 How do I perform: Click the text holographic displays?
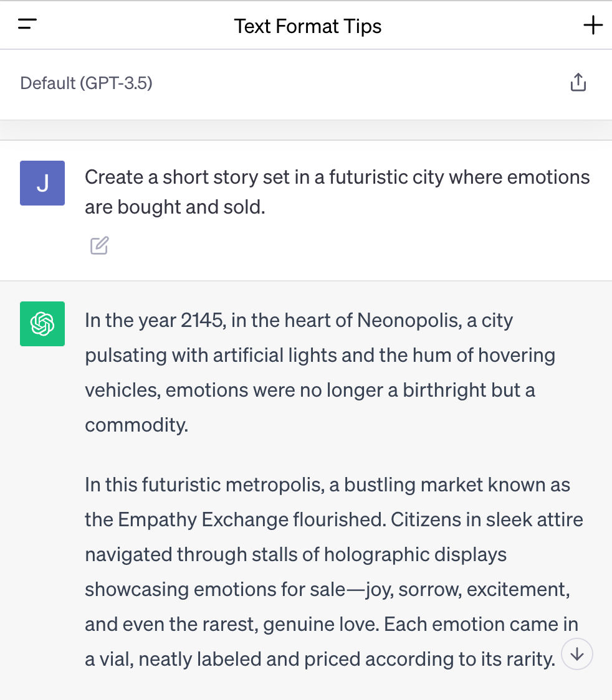click(416, 554)
